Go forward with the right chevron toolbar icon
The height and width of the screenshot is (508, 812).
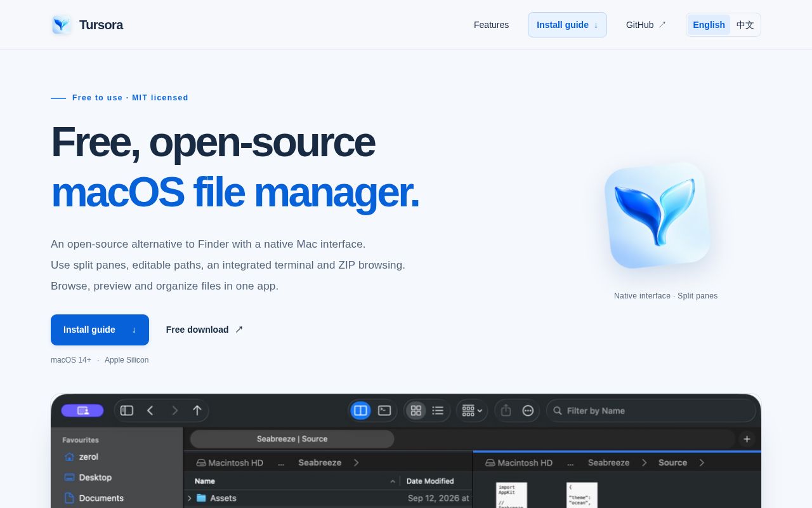point(175,411)
